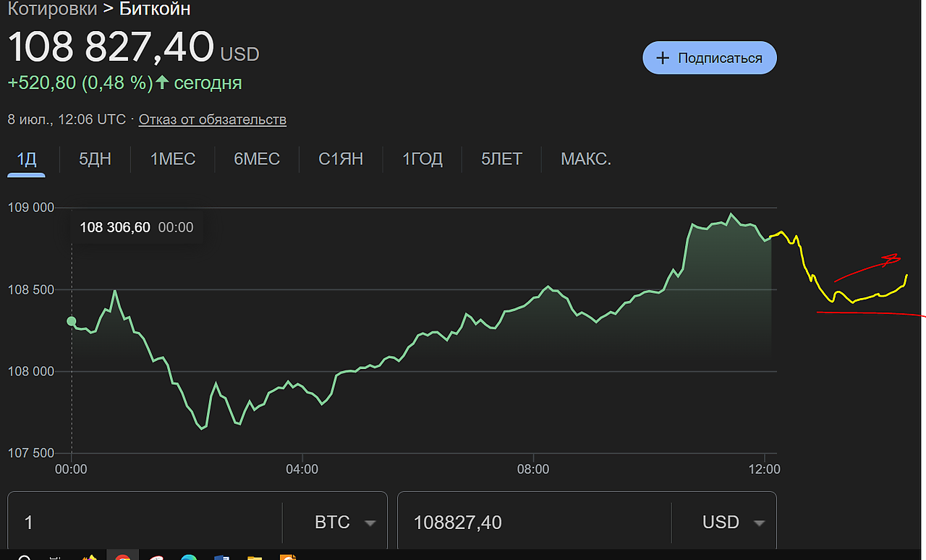Switch to the 5ДН range tab

[95, 158]
